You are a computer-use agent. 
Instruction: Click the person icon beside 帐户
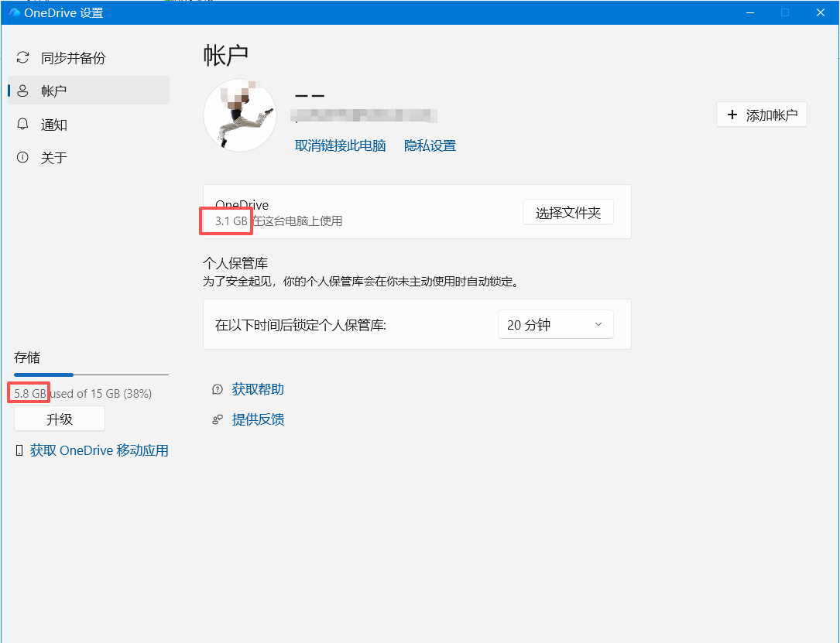pos(22,91)
